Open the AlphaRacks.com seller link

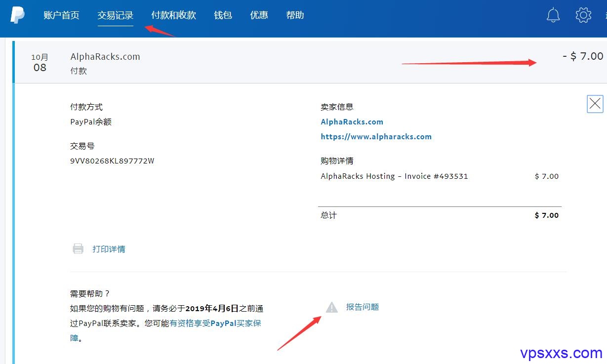(352, 122)
